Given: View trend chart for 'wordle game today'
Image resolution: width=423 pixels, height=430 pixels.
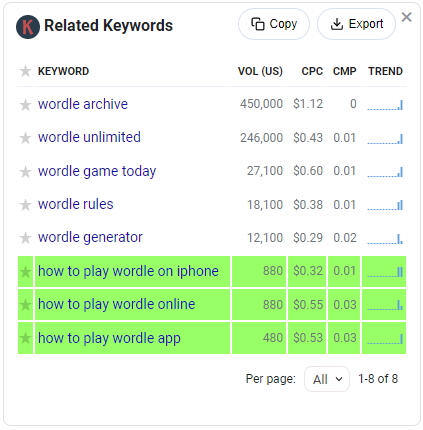Looking at the screenshot, I should pos(385,172).
